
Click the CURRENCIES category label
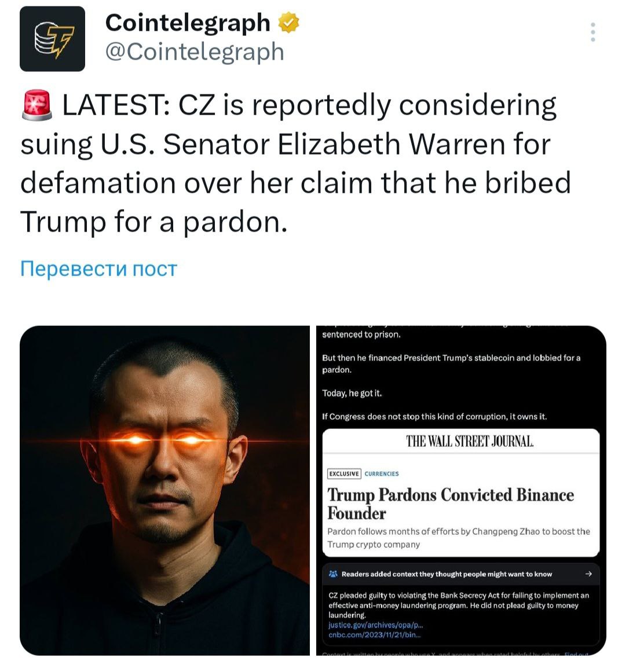(382, 473)
